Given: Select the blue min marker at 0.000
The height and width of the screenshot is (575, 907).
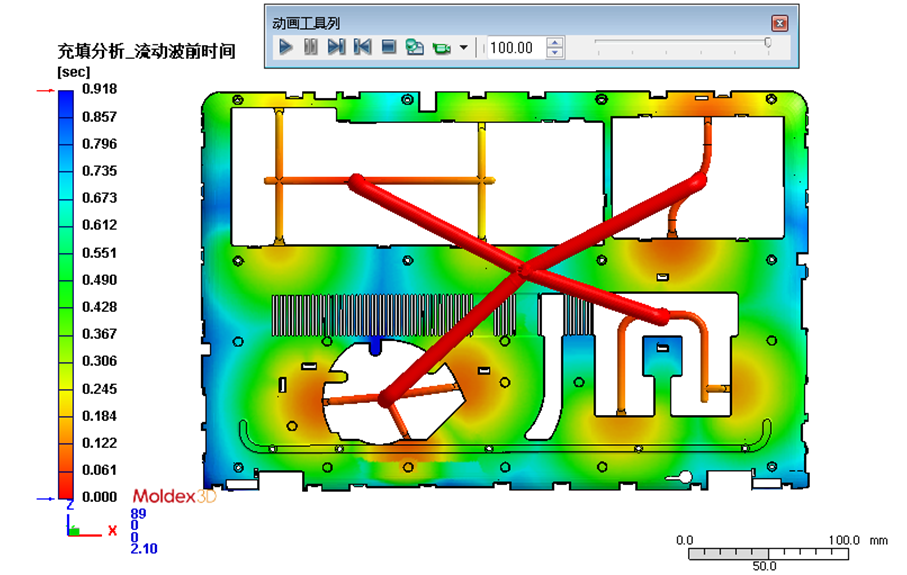Looking at the screenshot, I should 45,497.
